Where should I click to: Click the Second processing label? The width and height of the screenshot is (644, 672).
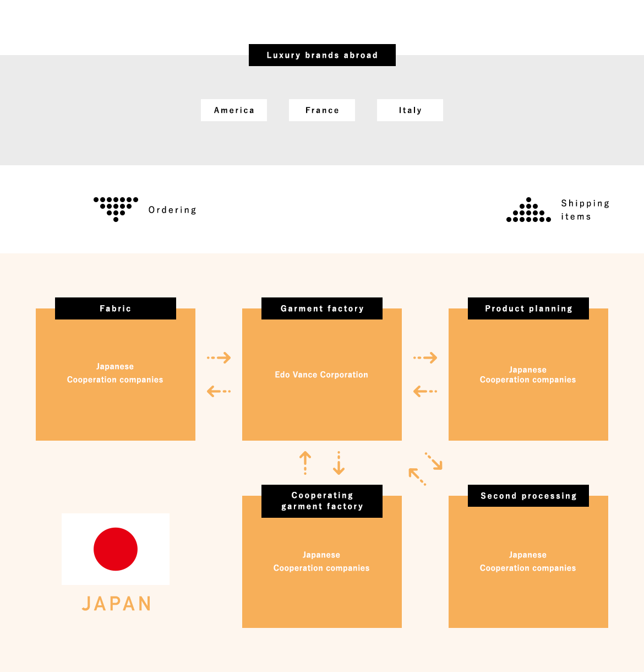tap(528, 496)
